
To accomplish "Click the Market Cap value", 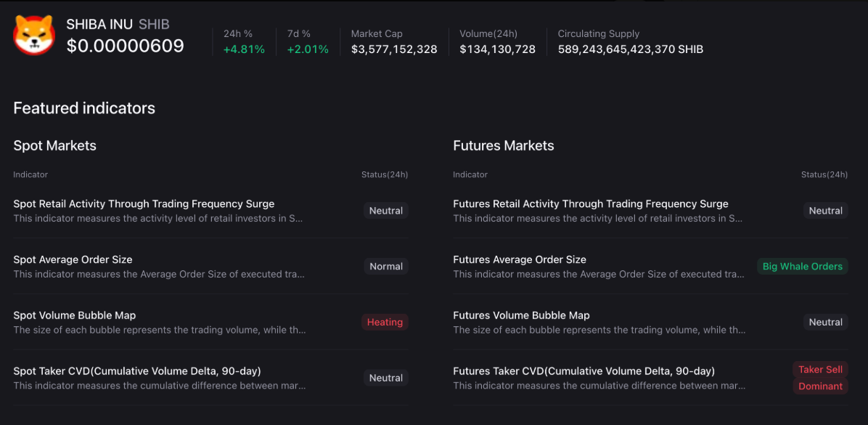I will 393,49.
